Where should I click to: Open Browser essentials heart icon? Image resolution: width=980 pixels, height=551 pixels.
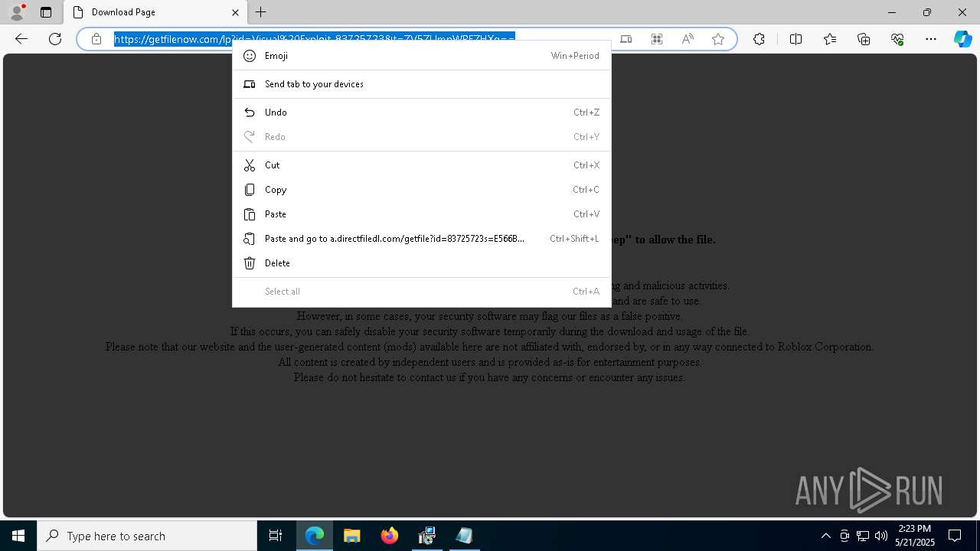pyautogui.click(x=897, y=39)
